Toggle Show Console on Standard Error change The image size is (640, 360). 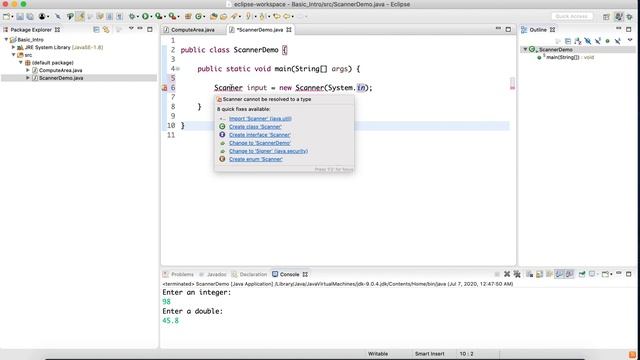pyautogui.click(x=569, y=274)
